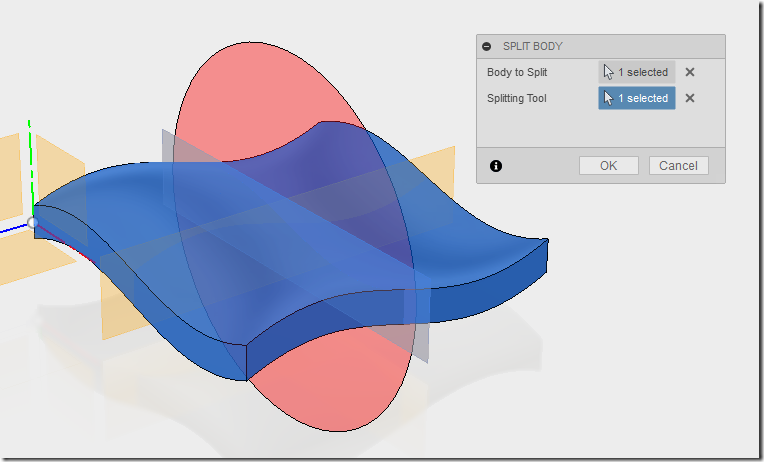Click the Split Body dialog title bar
The width and height of the screenshot is (764, 462).
coord(601,46)
